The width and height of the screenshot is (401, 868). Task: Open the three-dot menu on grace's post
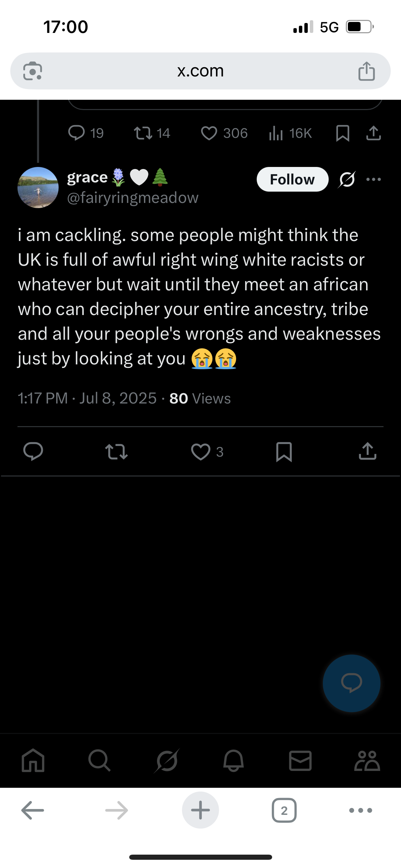tap(374, 179)
